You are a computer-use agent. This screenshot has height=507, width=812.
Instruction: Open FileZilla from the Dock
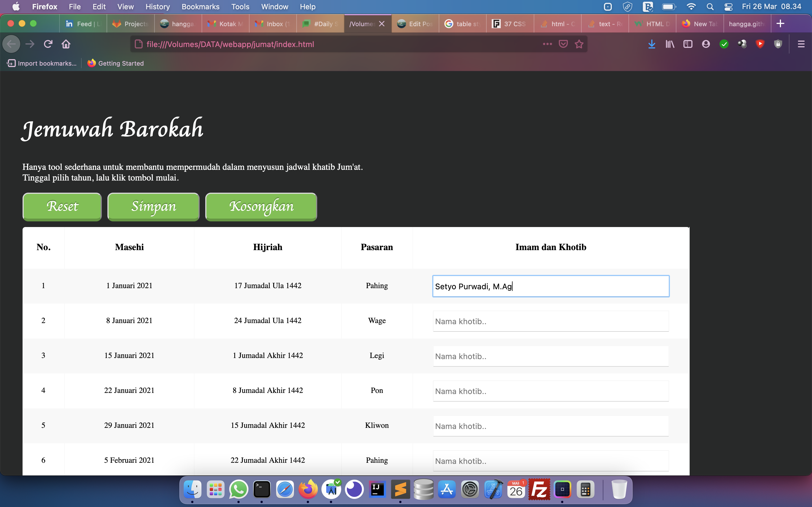539,490
